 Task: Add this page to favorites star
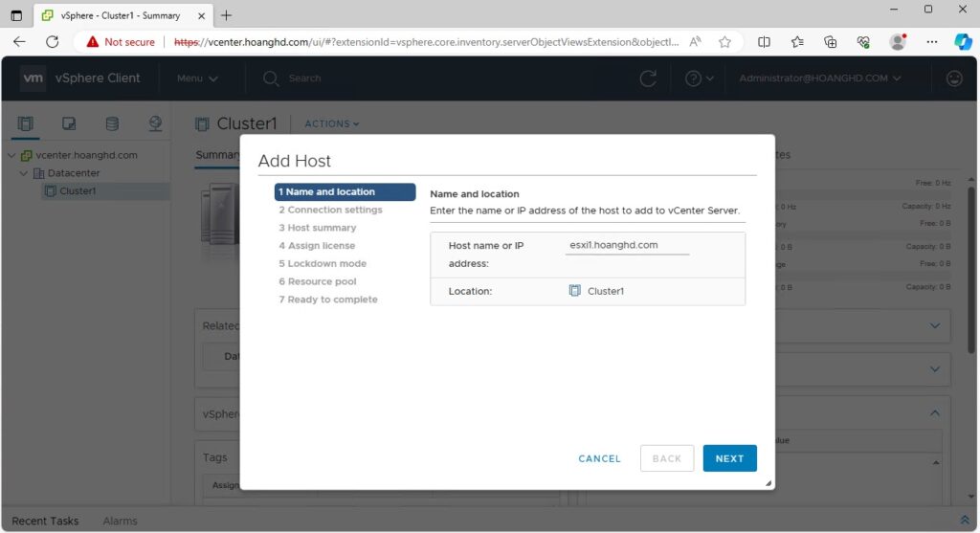[x=724, y=42]
